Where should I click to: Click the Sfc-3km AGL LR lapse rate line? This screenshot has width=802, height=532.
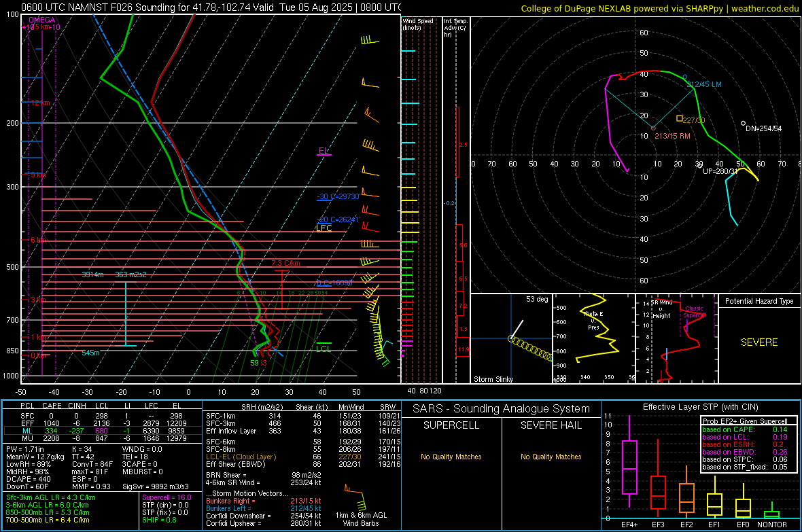51,497
